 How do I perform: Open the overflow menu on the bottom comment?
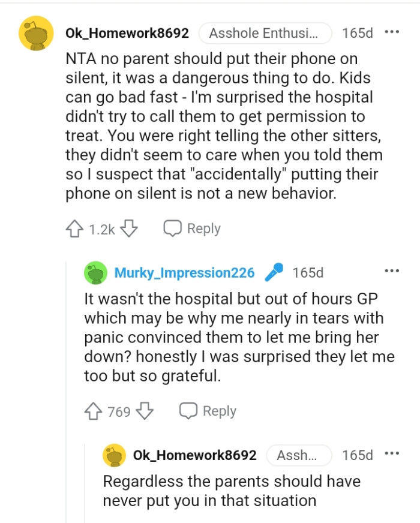(x=392, y=455)
